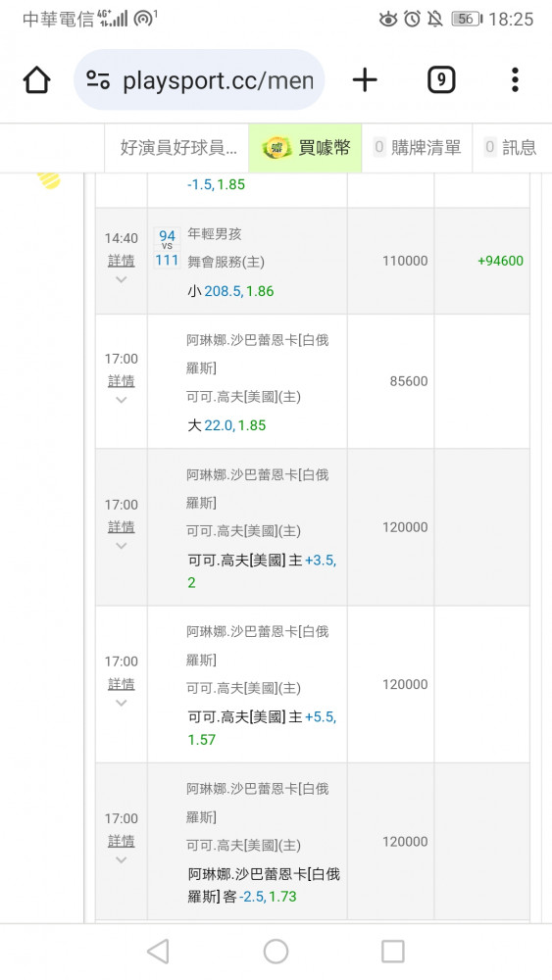Open the 訊息 tab

512,148
